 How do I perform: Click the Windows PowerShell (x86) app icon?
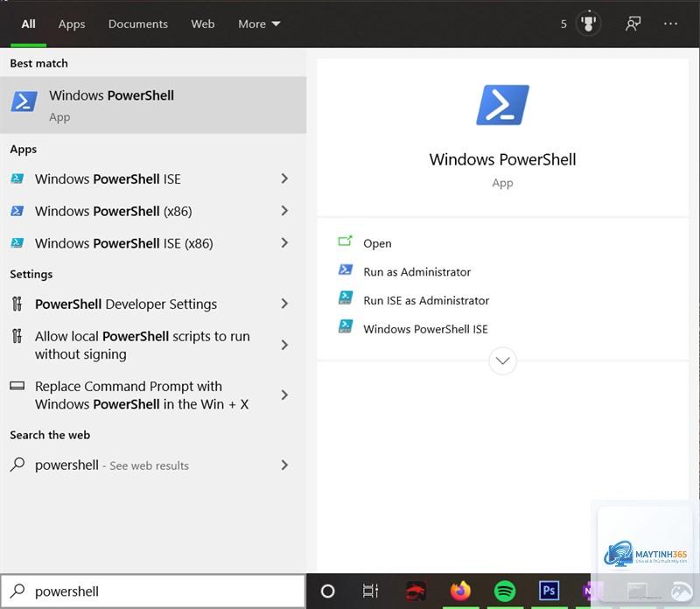[x=17, y=211]
